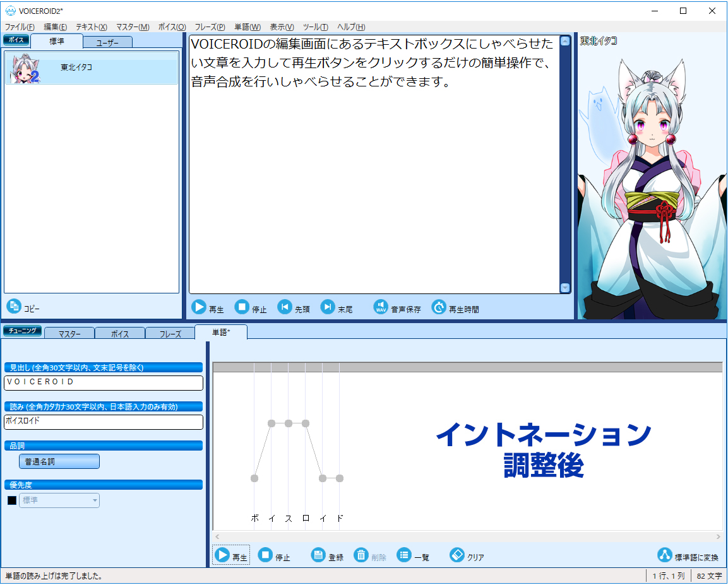This screenshot has width=728, height=585.
Task: Click the intonation graph left scroll arrow
Action: (217, 537)
